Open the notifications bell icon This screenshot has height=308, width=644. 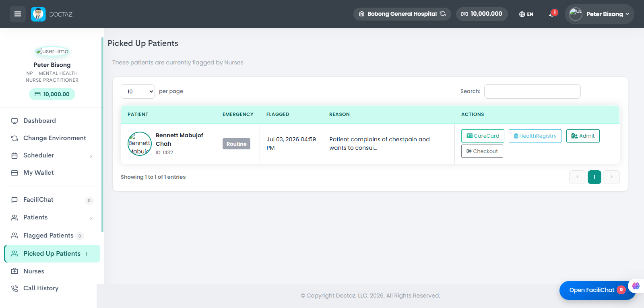click(x=552, y=14)
